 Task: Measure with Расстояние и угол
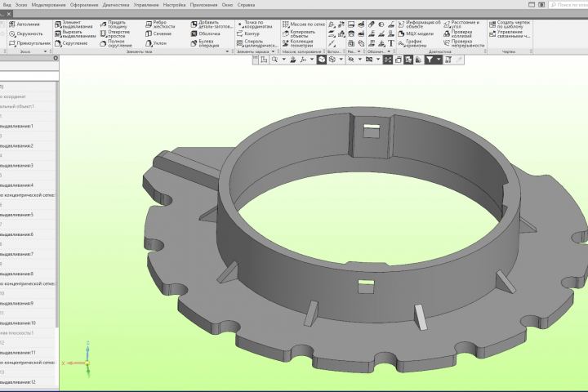click(x=461, y=24)
